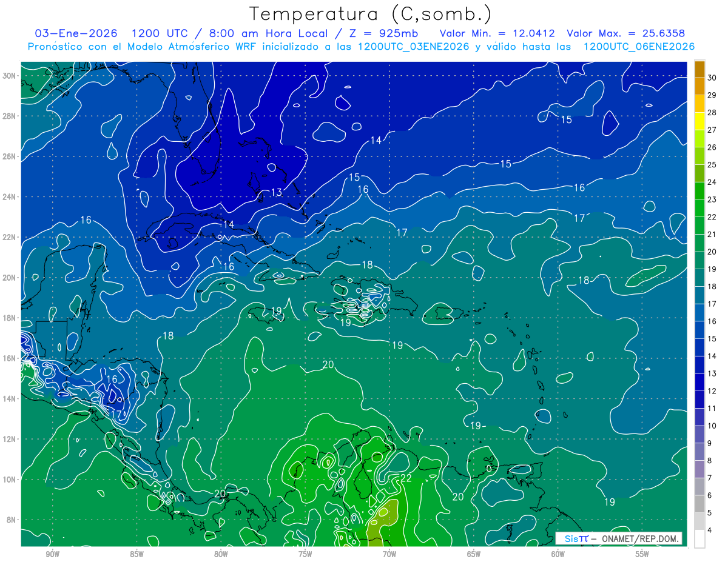Click the "10N" latitude axis label
Image resolution: width=728 pixels, height=562 pixels.
(x=9, y=480)
